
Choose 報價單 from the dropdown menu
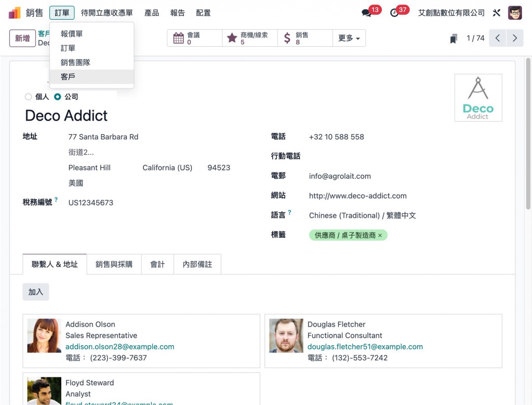[x=91, y=34]
